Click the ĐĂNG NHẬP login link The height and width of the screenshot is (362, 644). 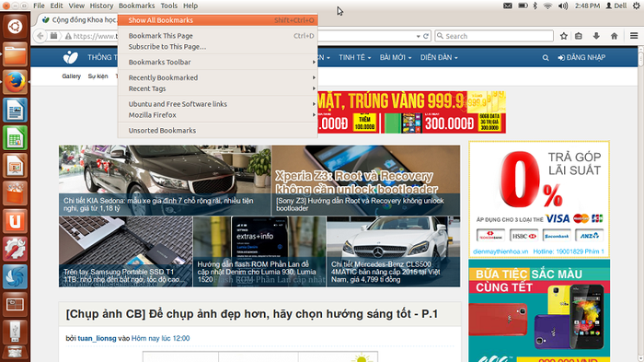(x=581, y=58)
